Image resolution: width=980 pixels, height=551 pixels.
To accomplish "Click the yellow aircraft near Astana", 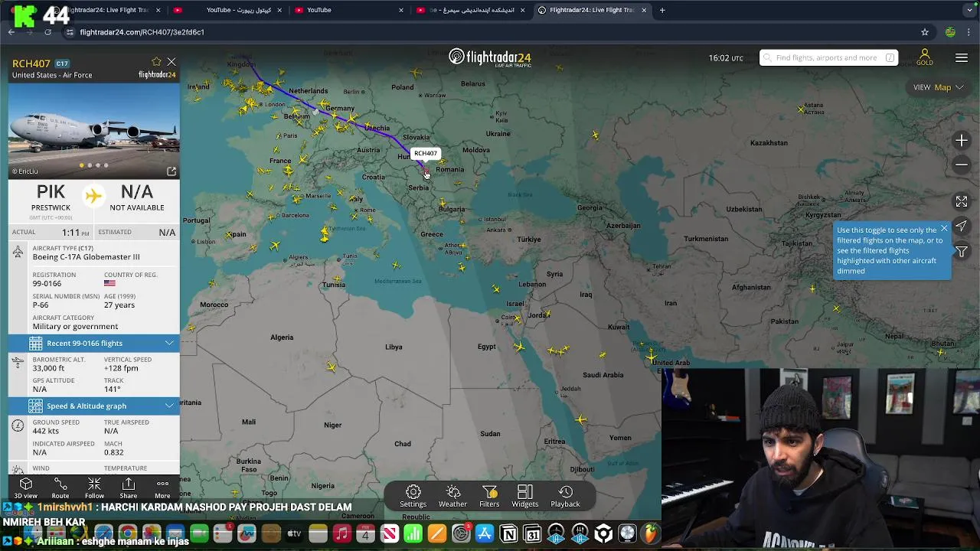I will pos(802,110).
